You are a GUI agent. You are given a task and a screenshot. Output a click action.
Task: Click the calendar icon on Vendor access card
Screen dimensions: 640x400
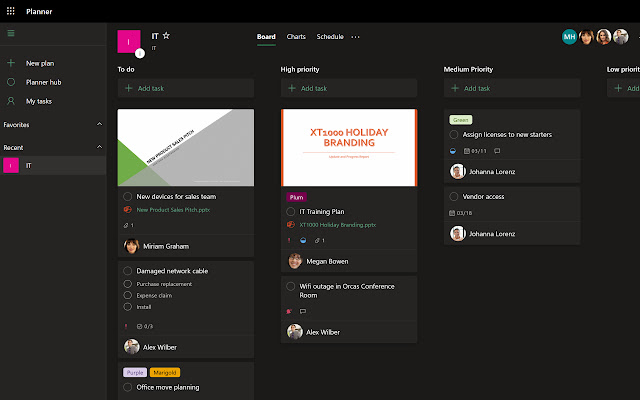(452, 213)
